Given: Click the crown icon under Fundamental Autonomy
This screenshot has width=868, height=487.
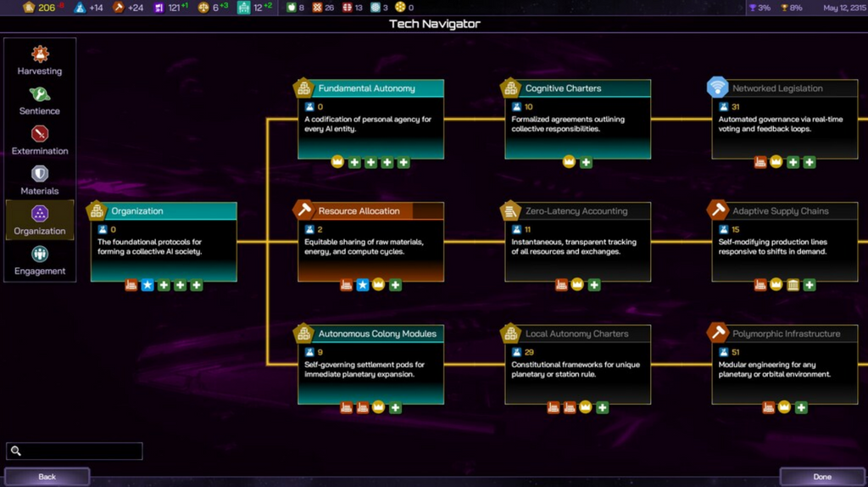Looking at the screenshot, I should pyautogui.click(x=337, y=162).
